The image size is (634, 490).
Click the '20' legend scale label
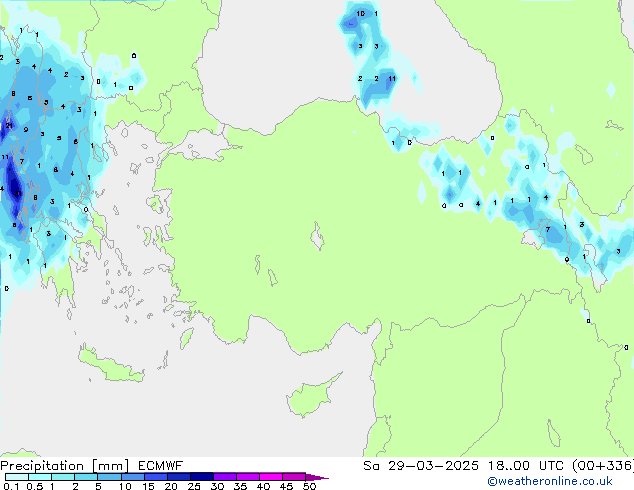click(x=171, y=486)
